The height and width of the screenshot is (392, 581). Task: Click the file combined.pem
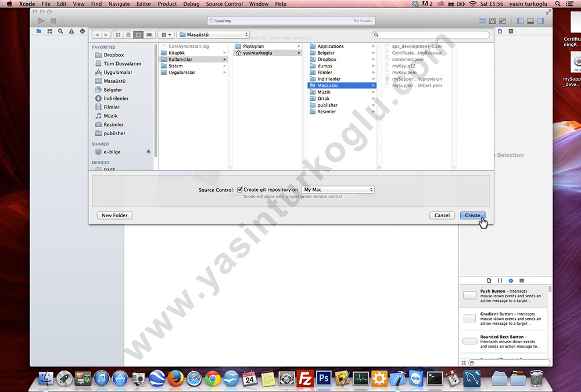pyautogui.click(x=408, y=59)
